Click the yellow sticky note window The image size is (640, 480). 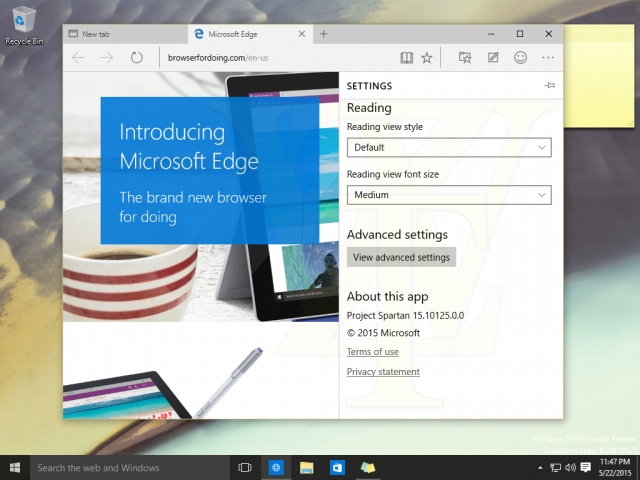tap(599, 78)
